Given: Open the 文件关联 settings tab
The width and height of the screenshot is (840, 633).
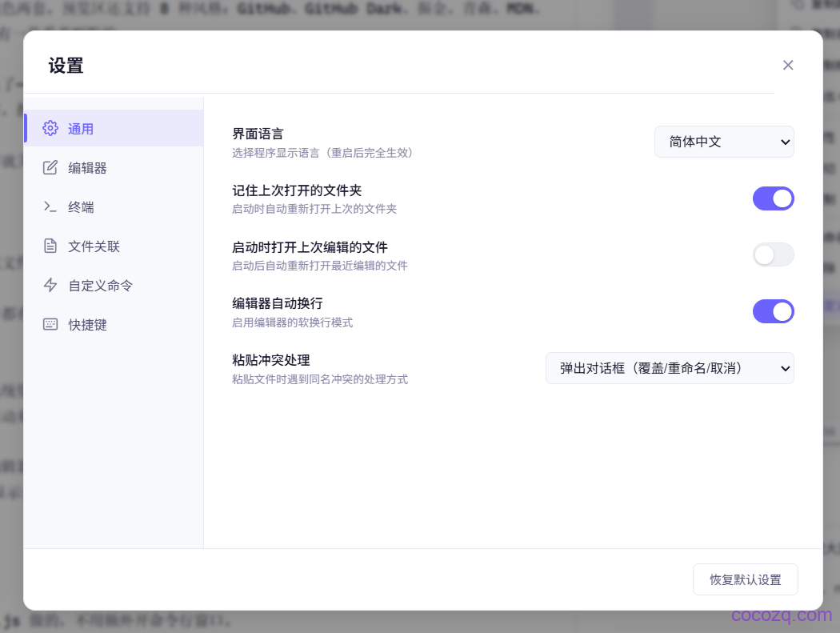Looking at the screenshot, I should click(114, 246).
